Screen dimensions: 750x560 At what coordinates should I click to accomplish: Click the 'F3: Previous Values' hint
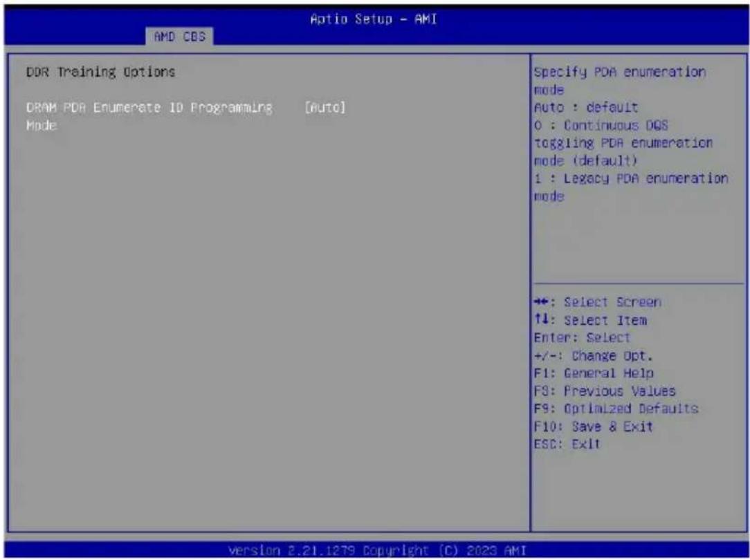point(605,391)
